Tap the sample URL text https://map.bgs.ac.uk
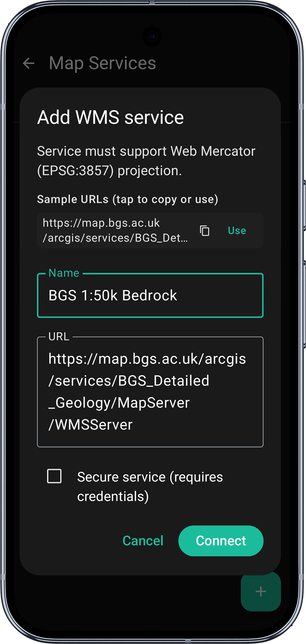306x644 pixels. 115,230
